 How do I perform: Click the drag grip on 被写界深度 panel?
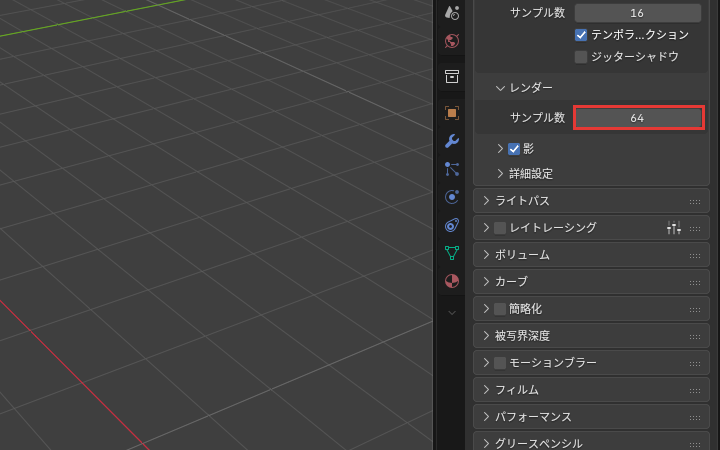[x=695, y=337]
